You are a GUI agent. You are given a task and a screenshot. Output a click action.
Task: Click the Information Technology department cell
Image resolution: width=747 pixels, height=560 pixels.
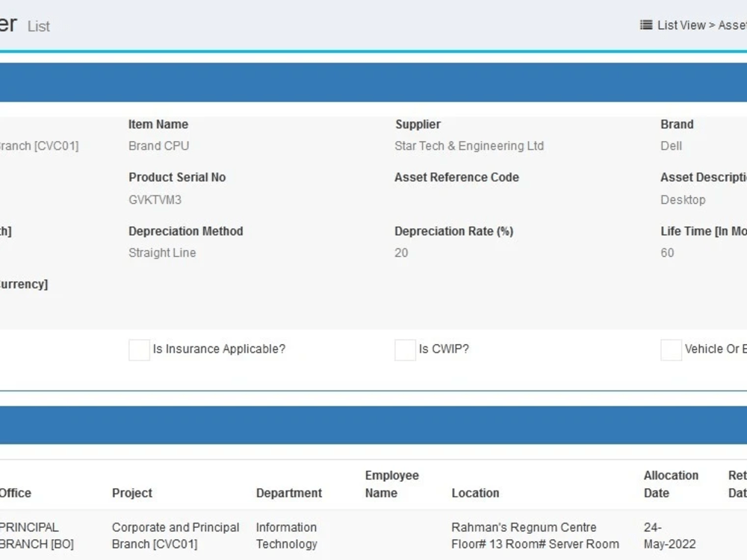point(286,535)
